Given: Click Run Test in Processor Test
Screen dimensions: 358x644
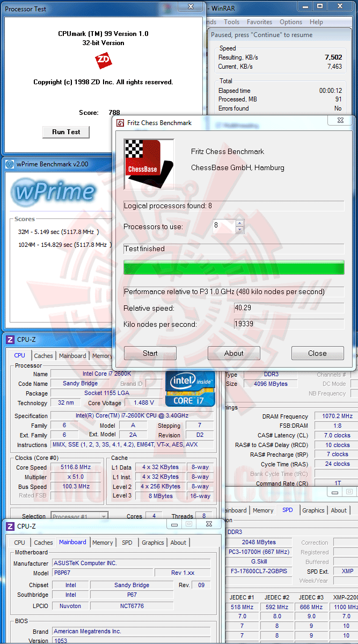Looking at the screenshot, I should 66,132.
